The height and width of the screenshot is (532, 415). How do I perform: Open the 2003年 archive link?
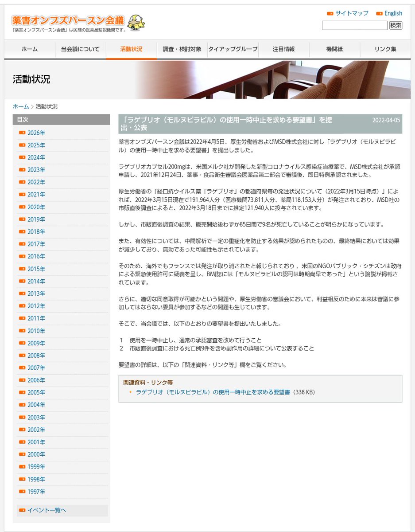36,418
